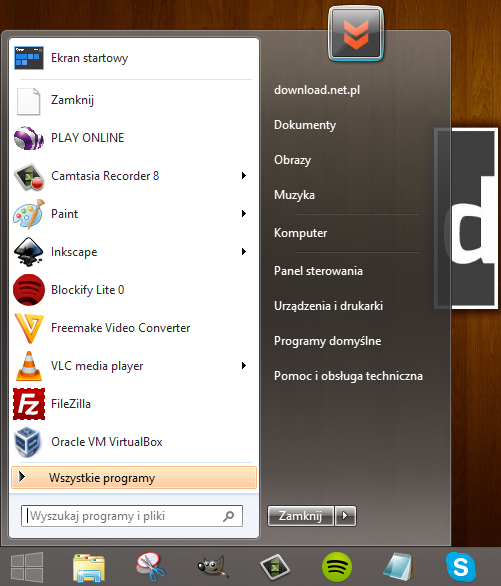Image resolution: width=501 pixels, height=586 pixels.
Task: Open Panel sterowania
Action: (318, 271)
